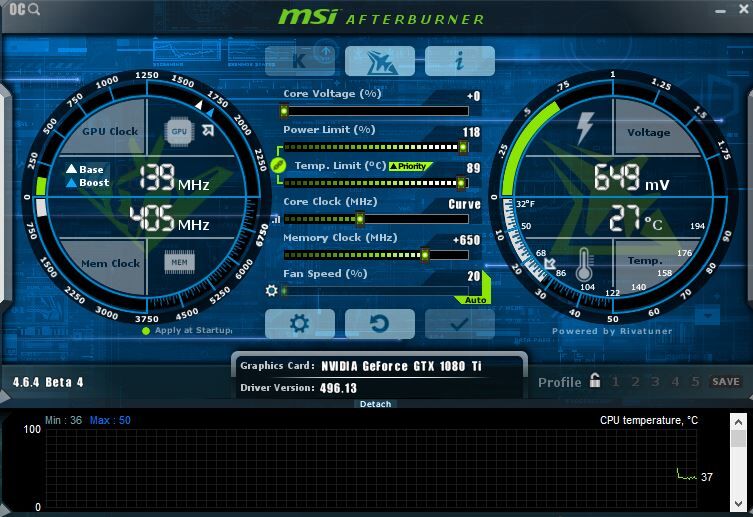Viewport: 753px width, 517px height.
Task: Click the Fan Speed value 20
Action: [474, 276]
